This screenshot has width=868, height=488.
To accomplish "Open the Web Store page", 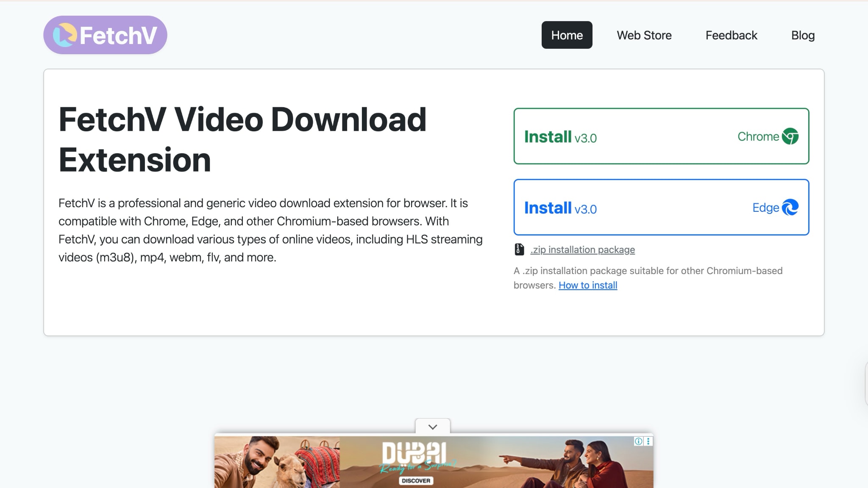I will coord(644,35).
